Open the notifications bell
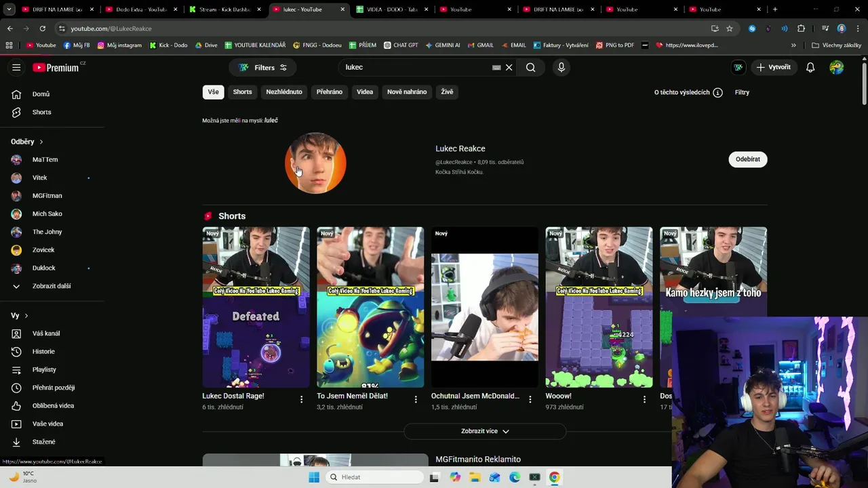This screenshot has height=488, width=868. point(810,67)
